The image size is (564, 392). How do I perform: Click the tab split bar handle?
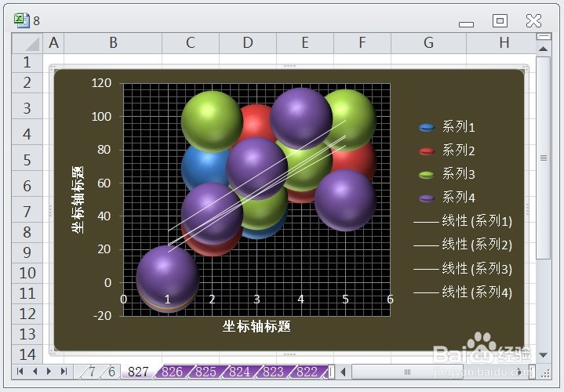coord(332,372)
